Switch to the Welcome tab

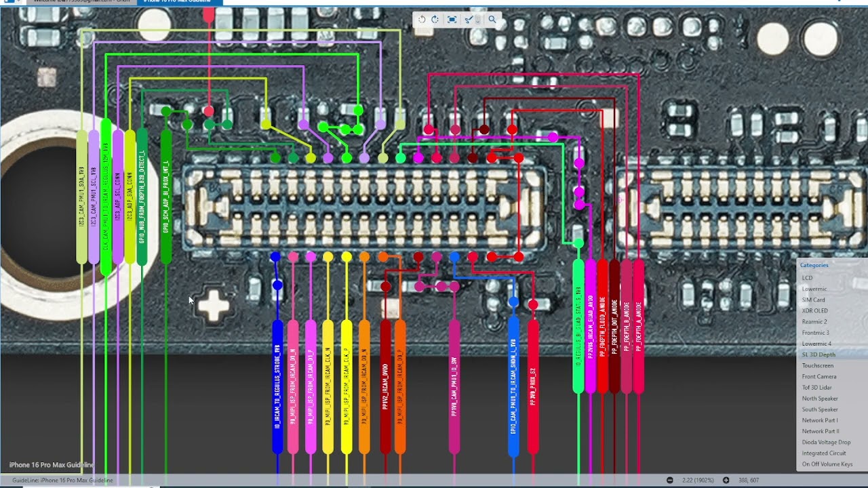[x=81, y=2]
